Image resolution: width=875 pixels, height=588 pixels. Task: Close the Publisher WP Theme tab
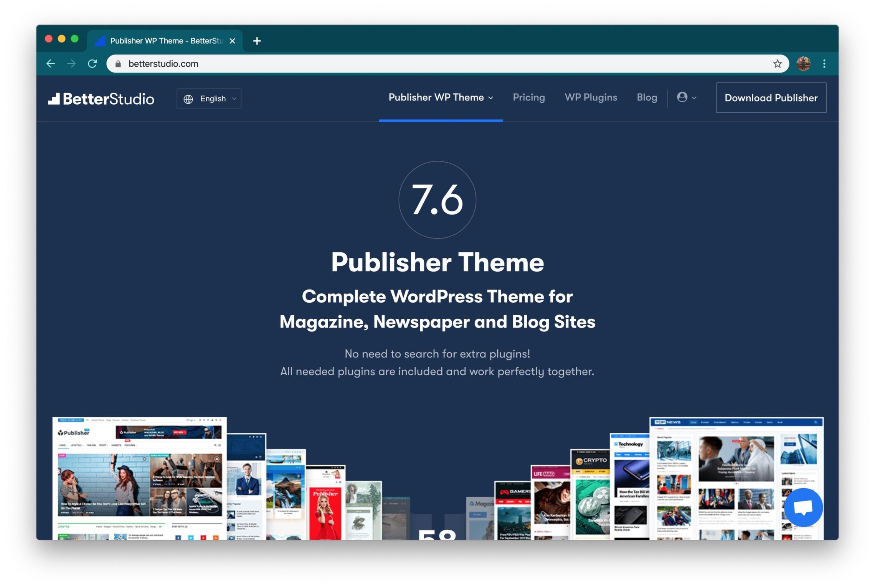tap(232, 41)
